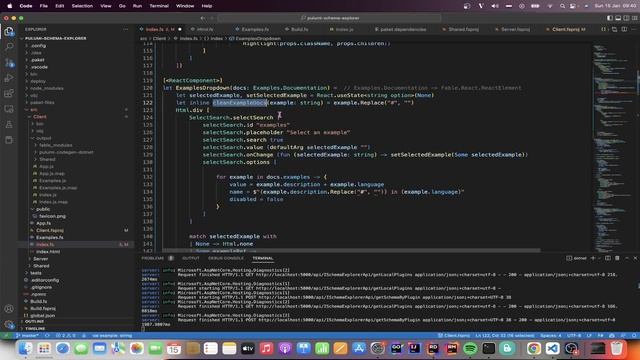Toggle secondary side bar layout icon
640x360 pixels.
pyautogui.click(x=626, y=18)
